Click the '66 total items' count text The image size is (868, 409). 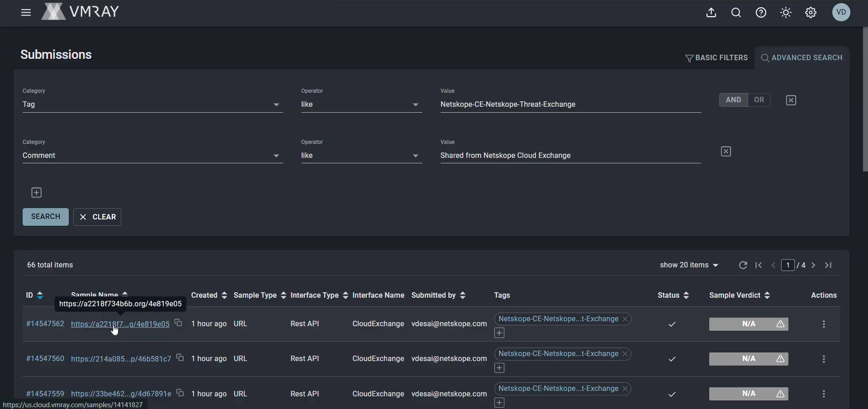click(x=50, y=265)
